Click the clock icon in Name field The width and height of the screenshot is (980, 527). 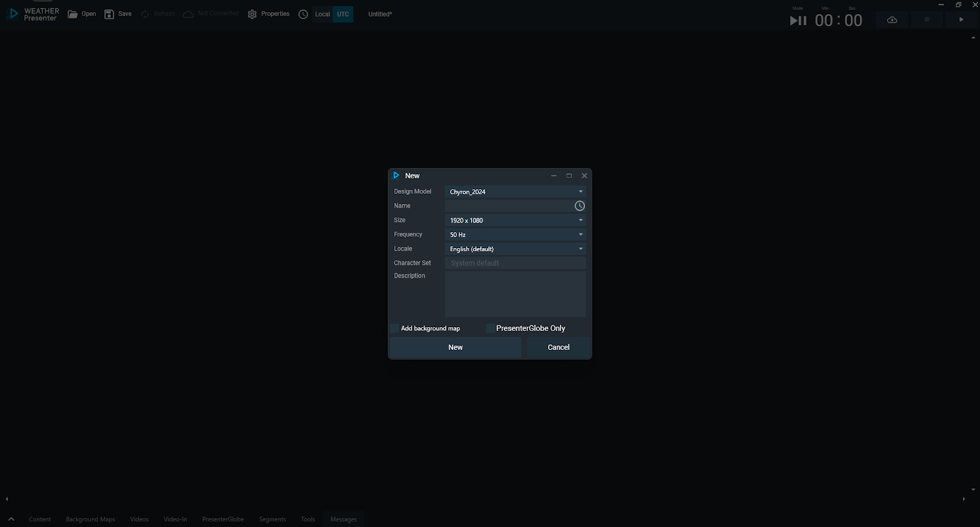[579, 206]
